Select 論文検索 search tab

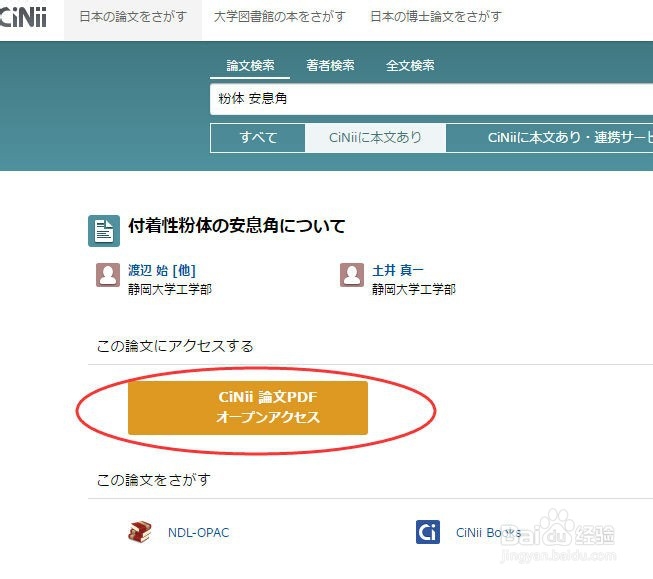(x=250, y=65)
